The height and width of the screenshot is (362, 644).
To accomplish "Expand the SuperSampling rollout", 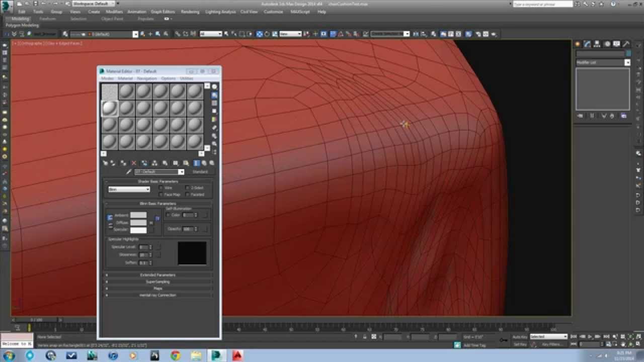I will [158, 282].
